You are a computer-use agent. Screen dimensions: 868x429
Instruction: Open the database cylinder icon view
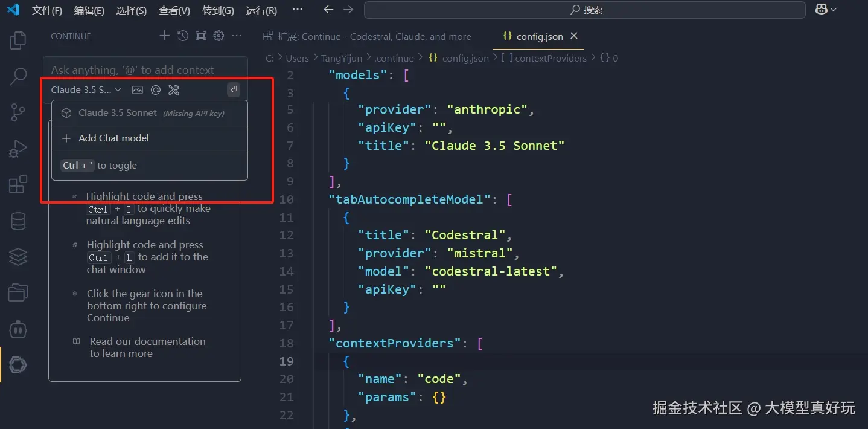[x=18, y=221]
